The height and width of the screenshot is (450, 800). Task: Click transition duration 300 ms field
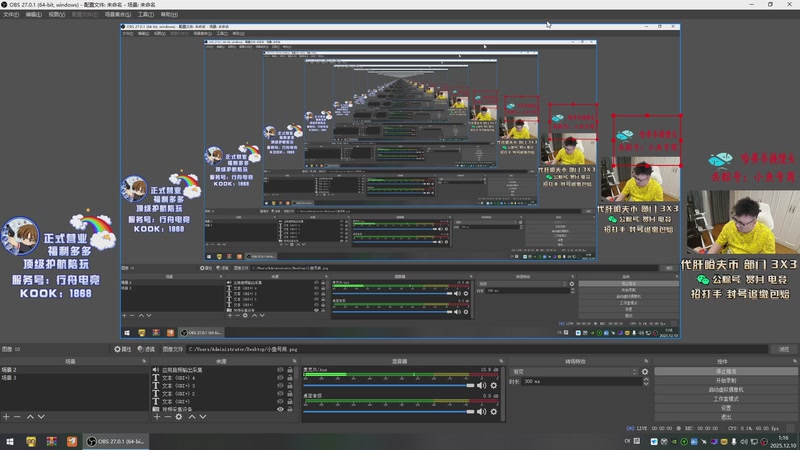582,381
